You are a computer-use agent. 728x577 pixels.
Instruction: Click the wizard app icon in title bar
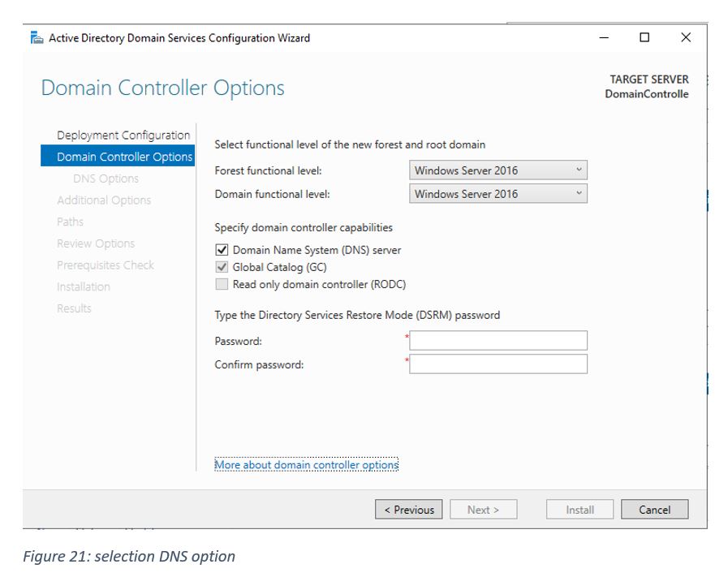37,38
